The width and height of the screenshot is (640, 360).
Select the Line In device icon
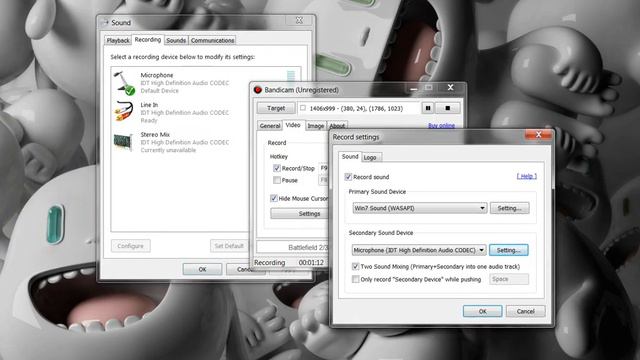pyautogui.click(x=124, y=111)
